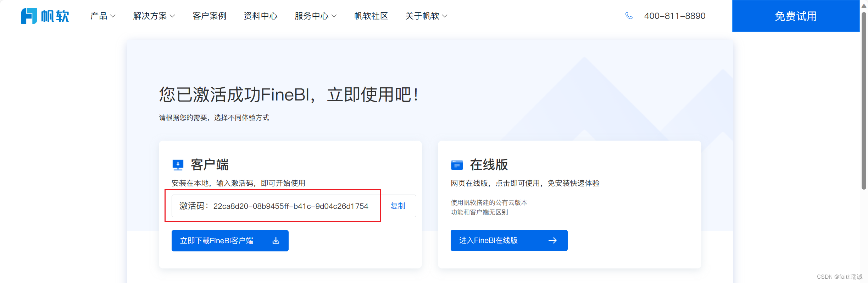Copy the activation code with 复制
The width and height of the screenshot is (868, 283).
[x=397, y=206]
